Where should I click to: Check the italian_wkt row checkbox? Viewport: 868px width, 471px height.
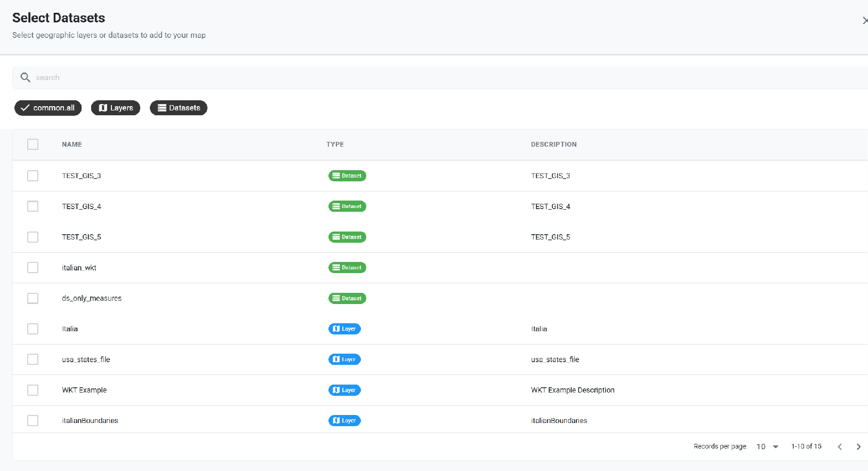click(x=33, y=268)
